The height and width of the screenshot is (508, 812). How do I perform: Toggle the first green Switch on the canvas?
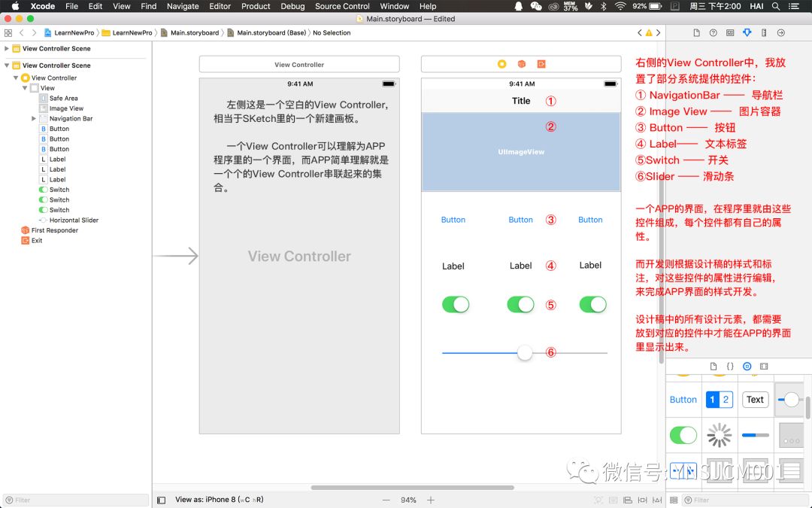[455, 305]
